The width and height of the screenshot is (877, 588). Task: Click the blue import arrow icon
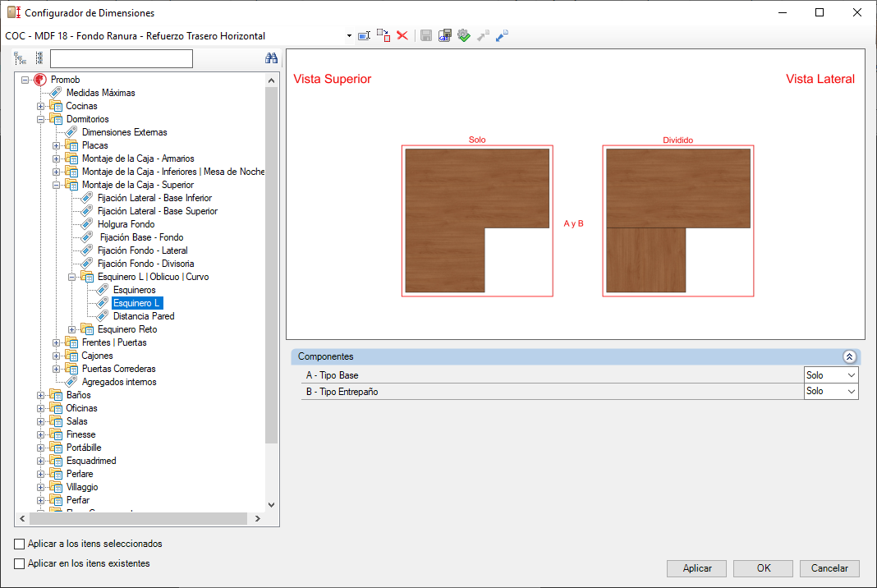(503, 36)
